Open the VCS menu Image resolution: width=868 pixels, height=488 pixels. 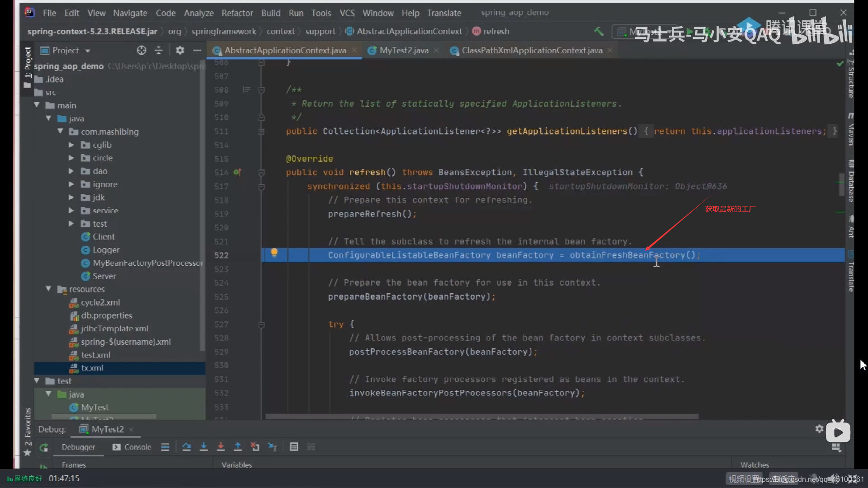347,13
